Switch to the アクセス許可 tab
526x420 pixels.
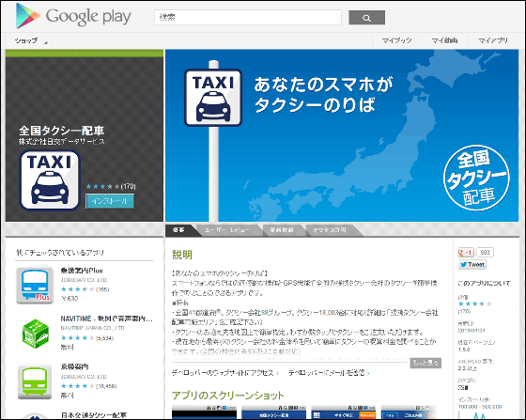click(330, 230)
